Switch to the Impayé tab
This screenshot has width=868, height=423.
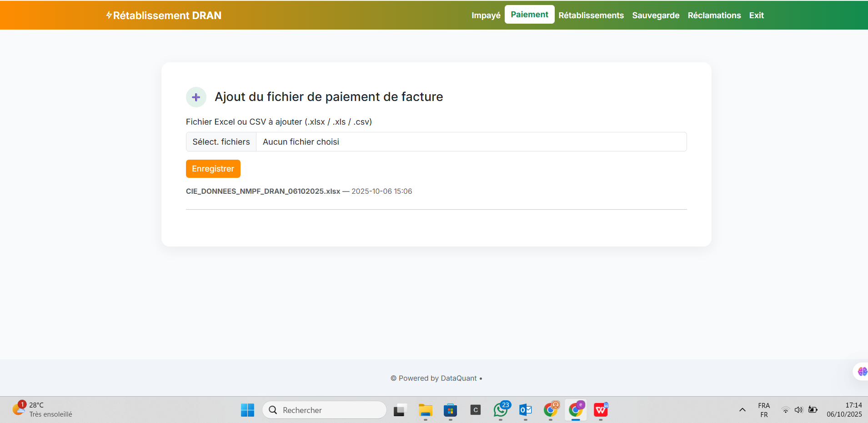click(486, 15)
